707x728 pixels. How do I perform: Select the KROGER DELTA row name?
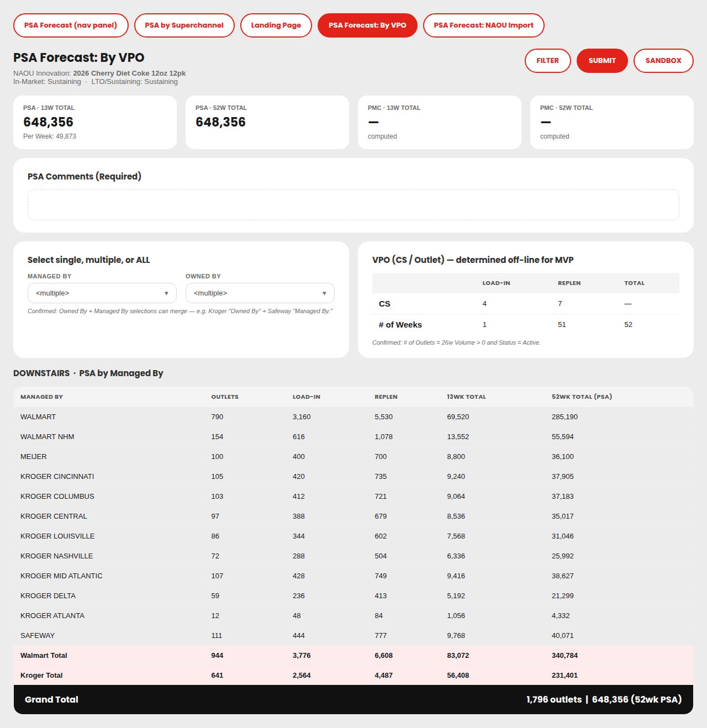(48, 596)
